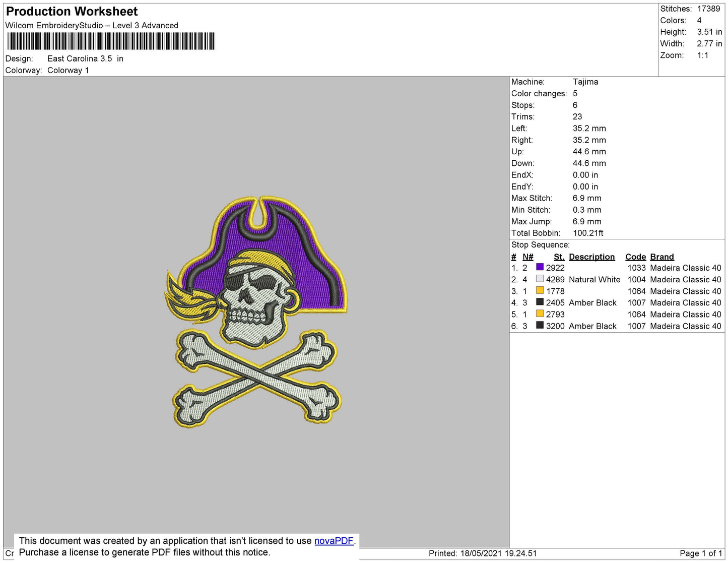The image size is (728, 563).
Task: Click the design name East Carolina 3.5 in
Action: [85, 58]
